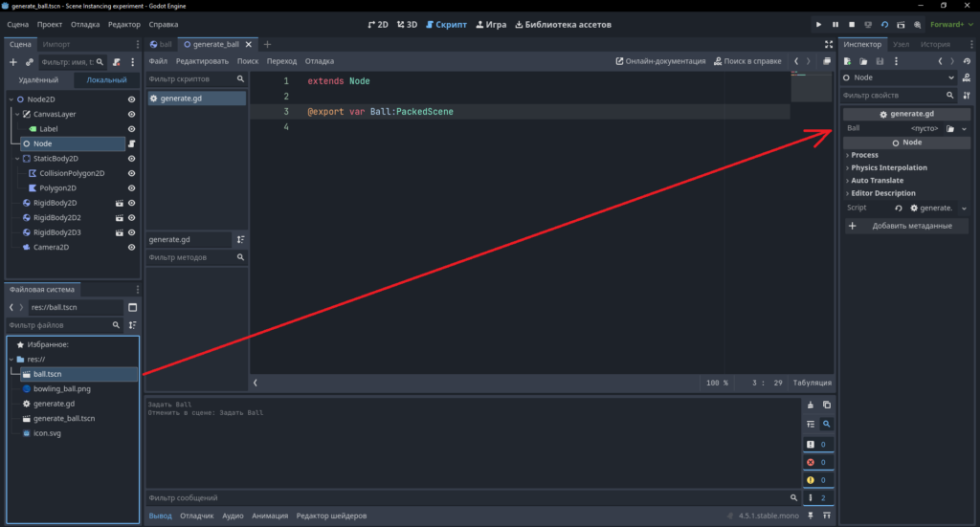Open Библиотека ассетов
This screenshot has height=527, width=980.
(563, 24)
